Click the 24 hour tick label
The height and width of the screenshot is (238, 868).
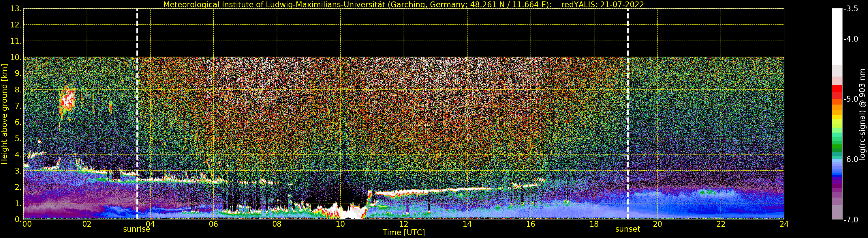784,224
